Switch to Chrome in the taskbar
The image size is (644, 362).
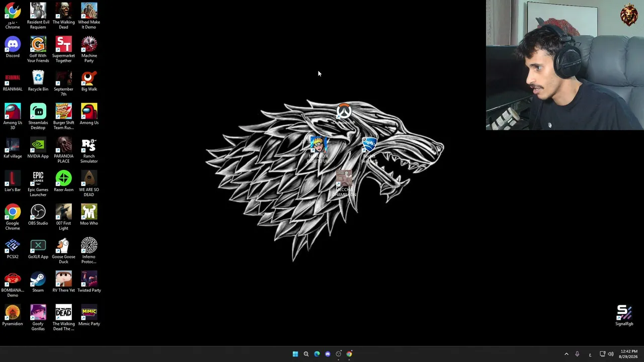(x=349, y=354)
